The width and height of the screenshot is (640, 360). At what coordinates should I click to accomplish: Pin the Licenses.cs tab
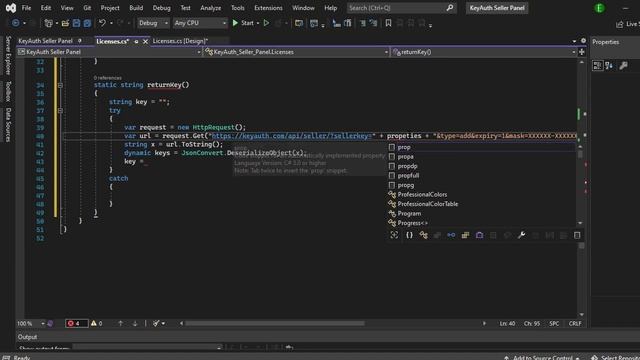(136, 41)
